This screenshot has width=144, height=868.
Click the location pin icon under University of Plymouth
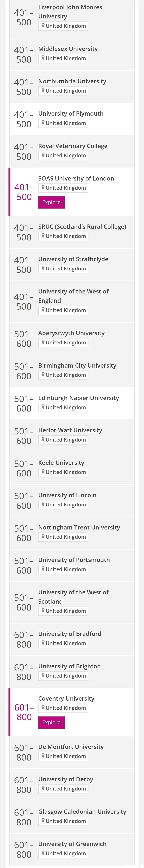pyautogui.click(x=43, y=123)
